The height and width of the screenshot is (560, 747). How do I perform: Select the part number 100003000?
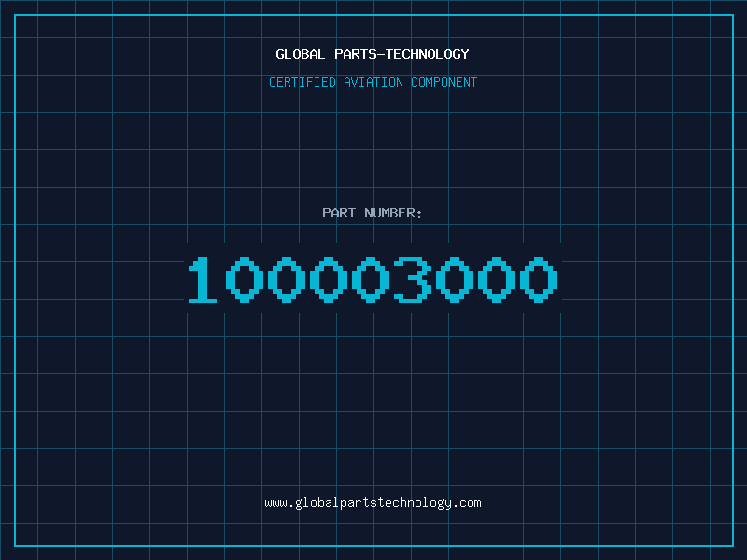373,279
